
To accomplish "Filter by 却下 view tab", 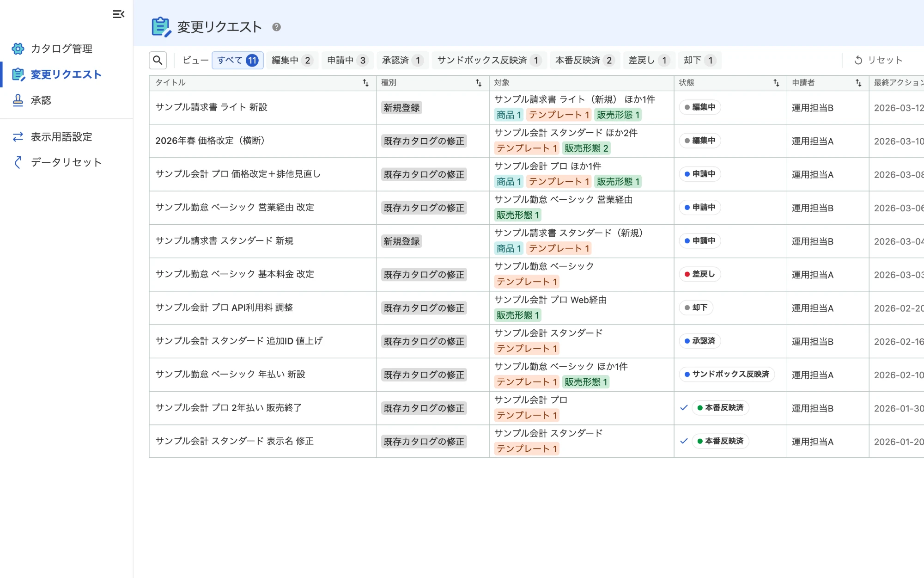I will [x=699, y=60].
